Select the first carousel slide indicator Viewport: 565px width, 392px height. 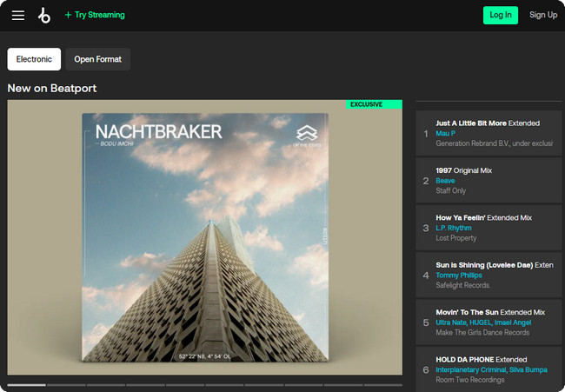point(27,385)
